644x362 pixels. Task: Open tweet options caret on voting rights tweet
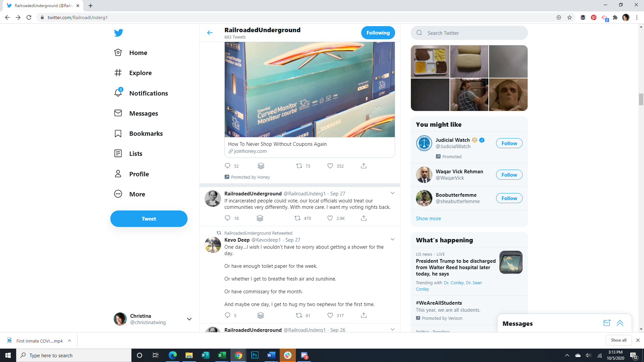(x=392, y=193)
